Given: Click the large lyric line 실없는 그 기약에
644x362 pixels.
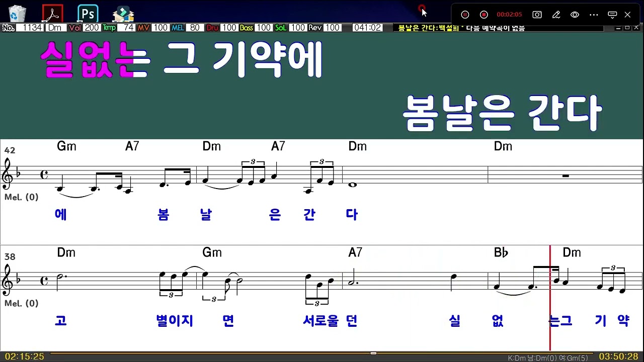Looking at the screenshot, I should (181, 60).
